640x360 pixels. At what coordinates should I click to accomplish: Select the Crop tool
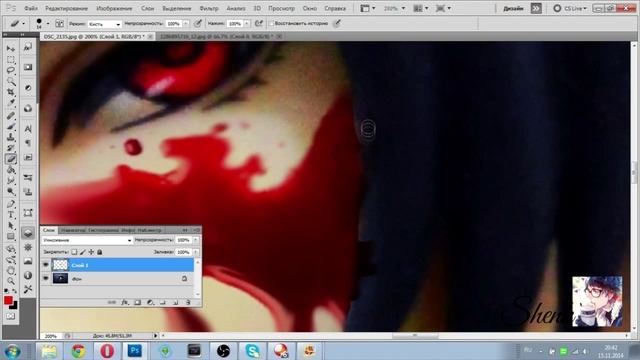coord(11,92)
